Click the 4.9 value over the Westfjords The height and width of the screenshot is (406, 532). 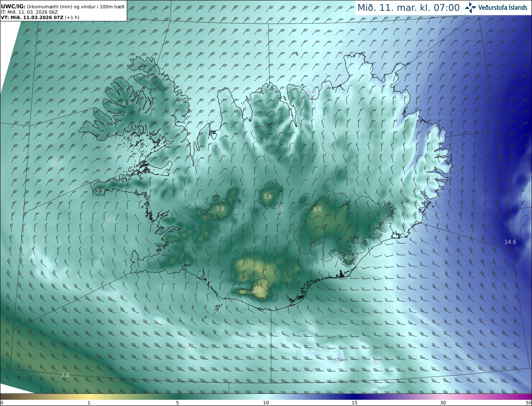click(x=127, y=103)
